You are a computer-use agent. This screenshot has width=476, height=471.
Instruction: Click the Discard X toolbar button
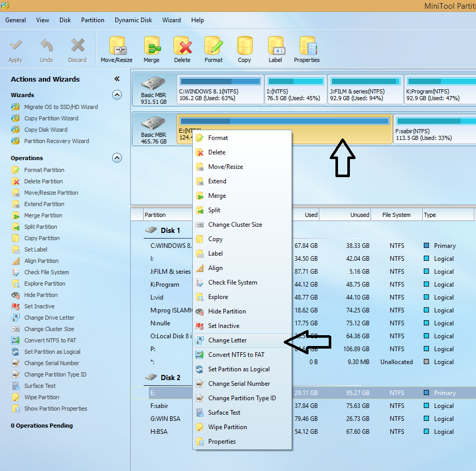tap(77, 50)
